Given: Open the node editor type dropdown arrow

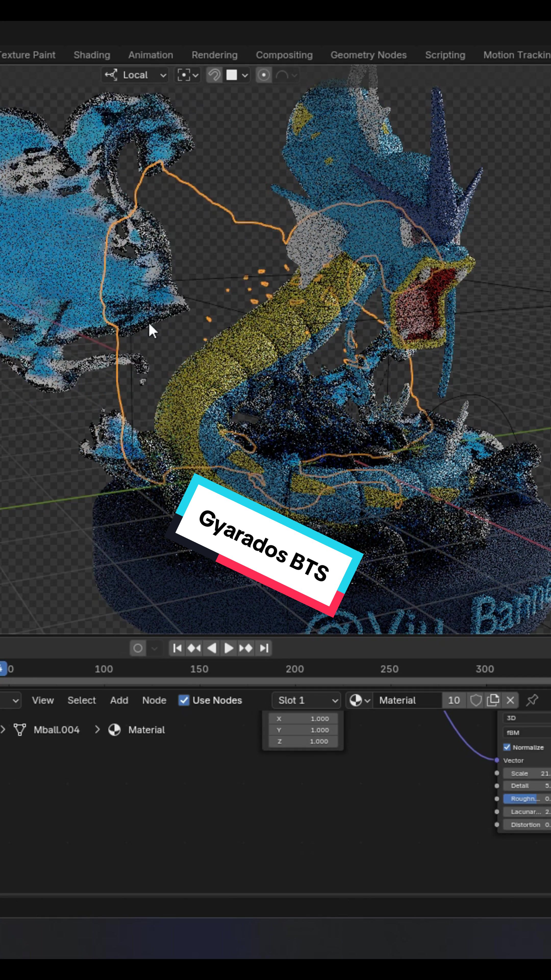Looking at the screenshot, I should [x=16, y=700].
